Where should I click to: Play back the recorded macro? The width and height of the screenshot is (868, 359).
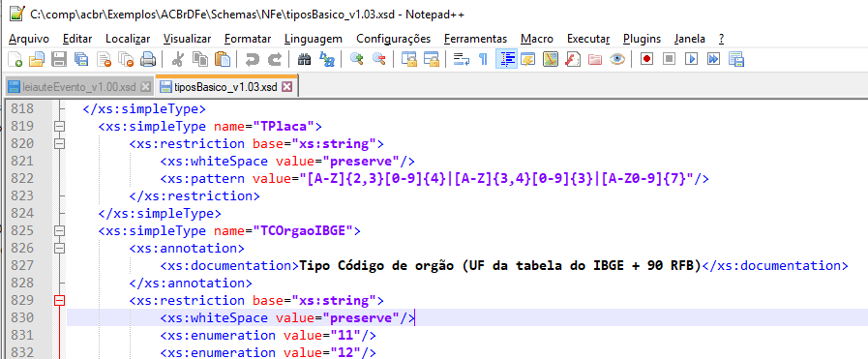[692, 59]
